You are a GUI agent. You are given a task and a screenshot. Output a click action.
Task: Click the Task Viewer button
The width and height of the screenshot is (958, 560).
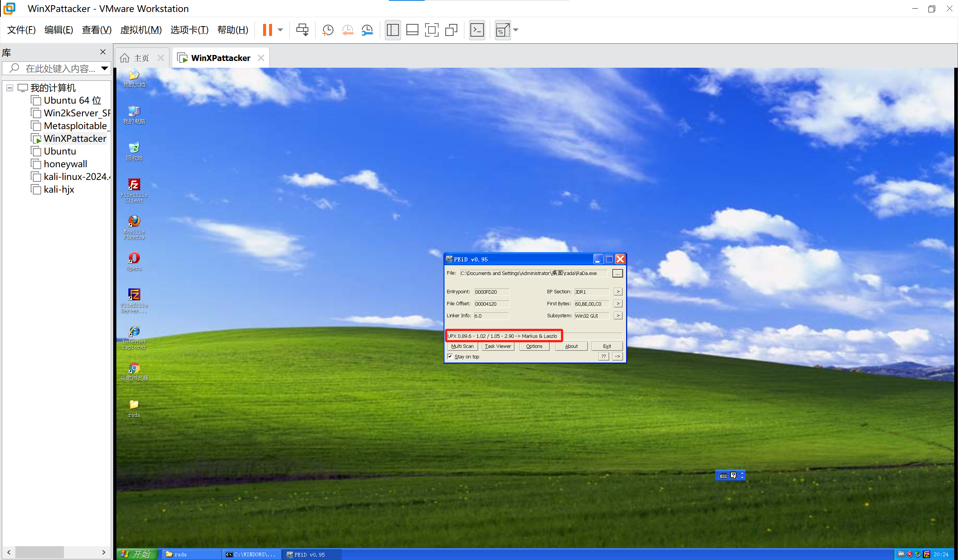pyautogui.click(x=498, y=346)
